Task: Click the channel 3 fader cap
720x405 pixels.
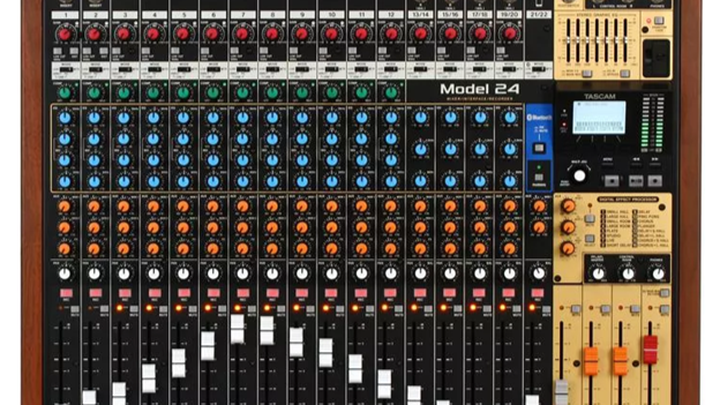Action: (119, 394)
